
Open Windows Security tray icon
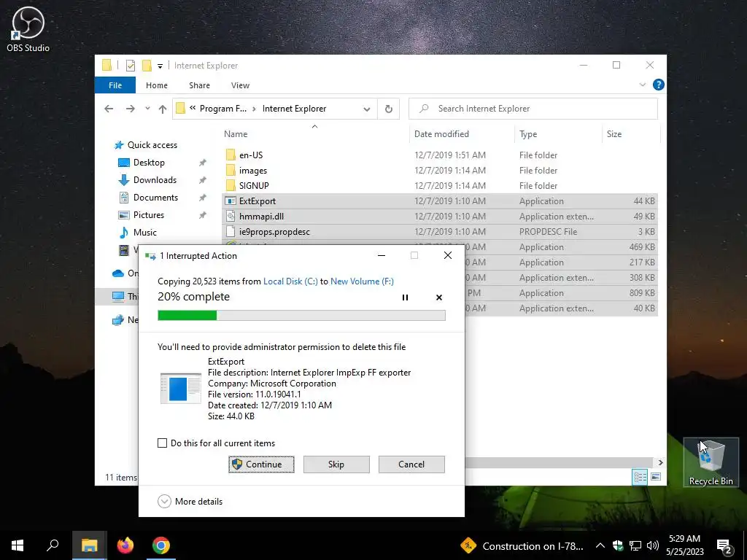tap(618, 545)
